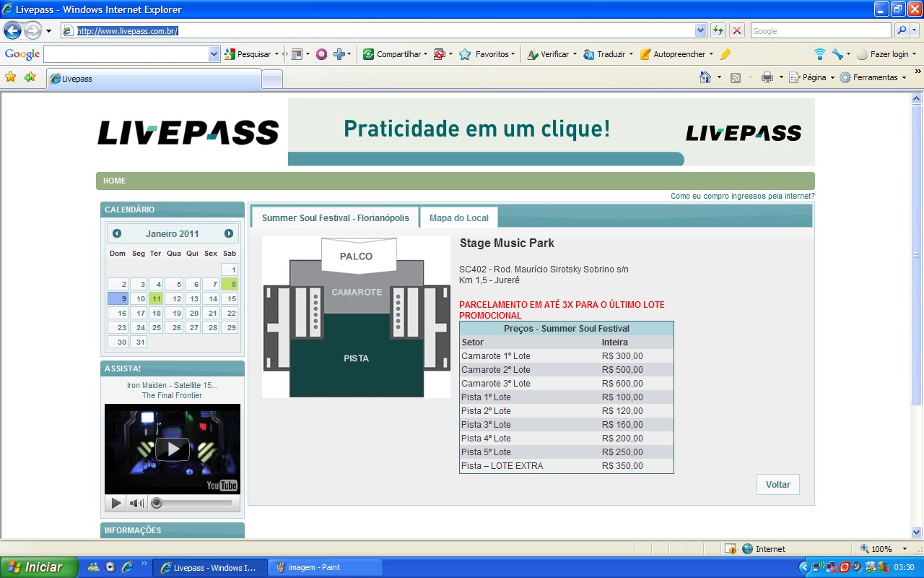Go to next month in calendar
This screenshot has width=924, height=578.
click(229, 233)
